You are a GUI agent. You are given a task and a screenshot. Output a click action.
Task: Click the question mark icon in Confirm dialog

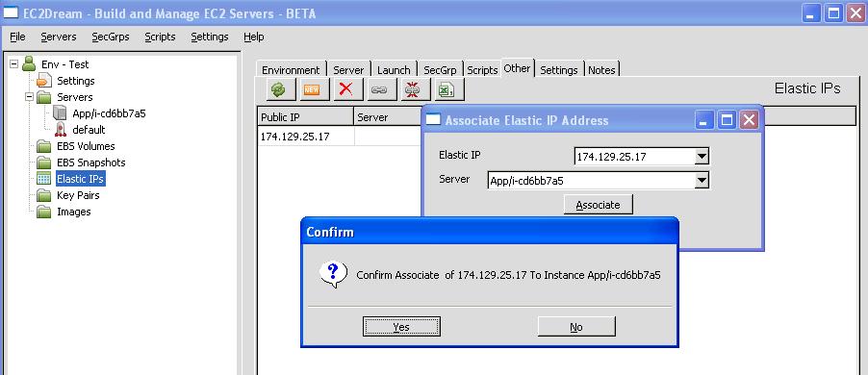click(x=333, y=274)
